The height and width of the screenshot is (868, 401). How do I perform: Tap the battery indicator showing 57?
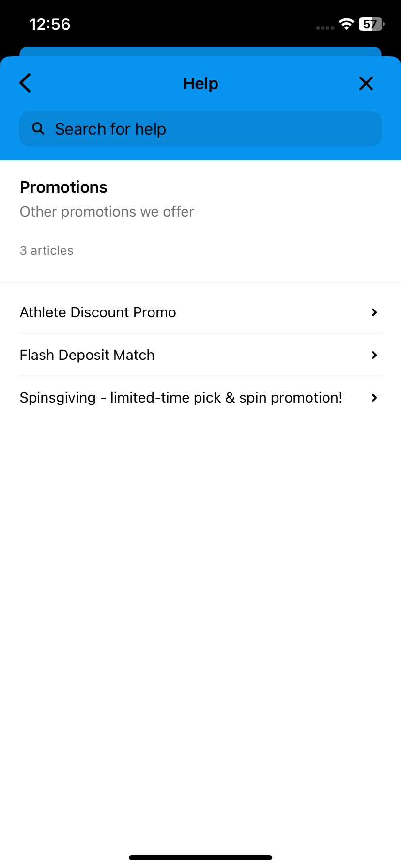pyautogui.click(x=371, y=24)
